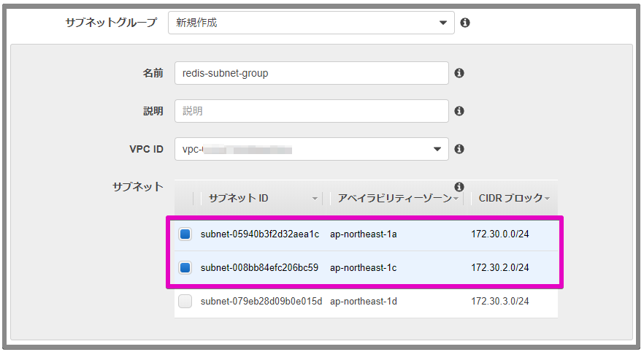Click the サブネット ID column header
Image resolution: width=644 pixels, height=352 pixels.
238,199
